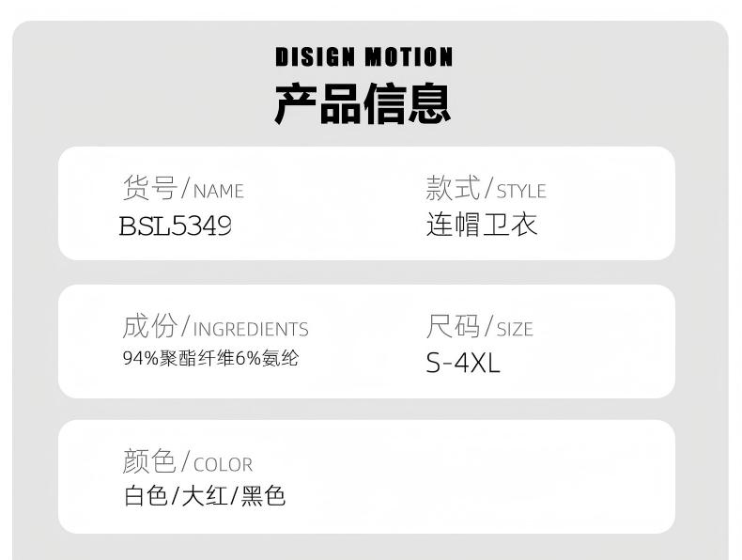
Task: Click the DISIGN MOTION heading text
Action: pyautogui.click(x=363, y=58)
